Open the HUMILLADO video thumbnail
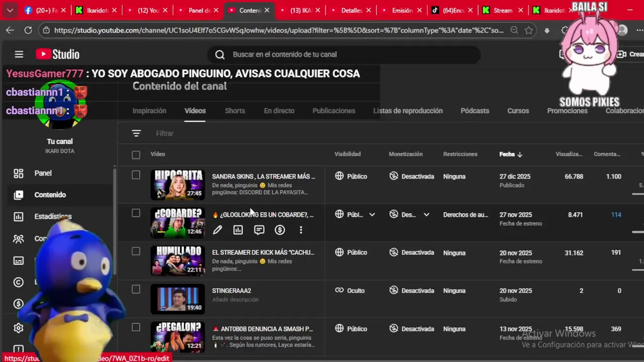The width and height of the screenshot is (644, 362). coord(178,260)
